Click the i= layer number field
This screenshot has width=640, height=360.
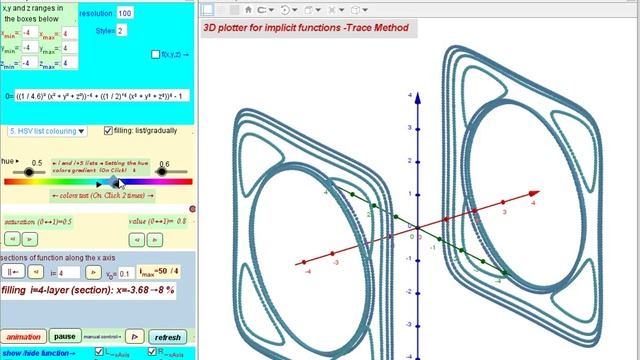[x=69, y=273]
